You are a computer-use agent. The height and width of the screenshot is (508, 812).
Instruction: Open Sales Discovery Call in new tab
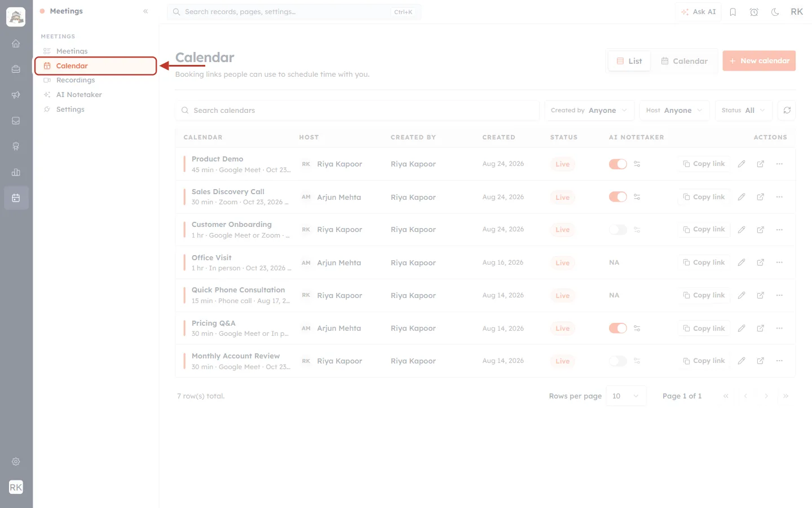(760, 197)
